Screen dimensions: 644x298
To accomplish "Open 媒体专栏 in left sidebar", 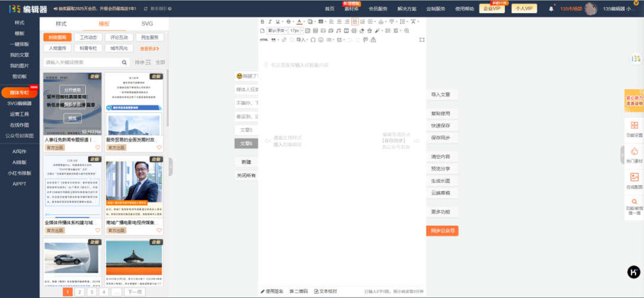I will (x=19, y=93).
